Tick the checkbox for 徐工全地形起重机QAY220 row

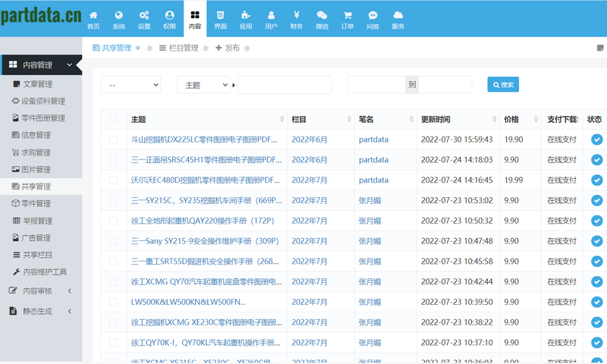[x=113, y=221]
